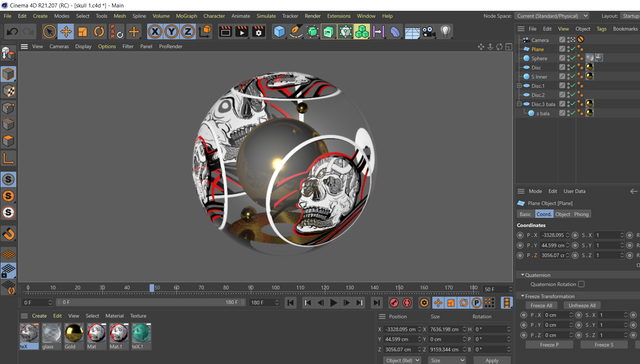Open the Object (Rel) coordinate dropdown
The image size is (640, 364).
point(402,360)
